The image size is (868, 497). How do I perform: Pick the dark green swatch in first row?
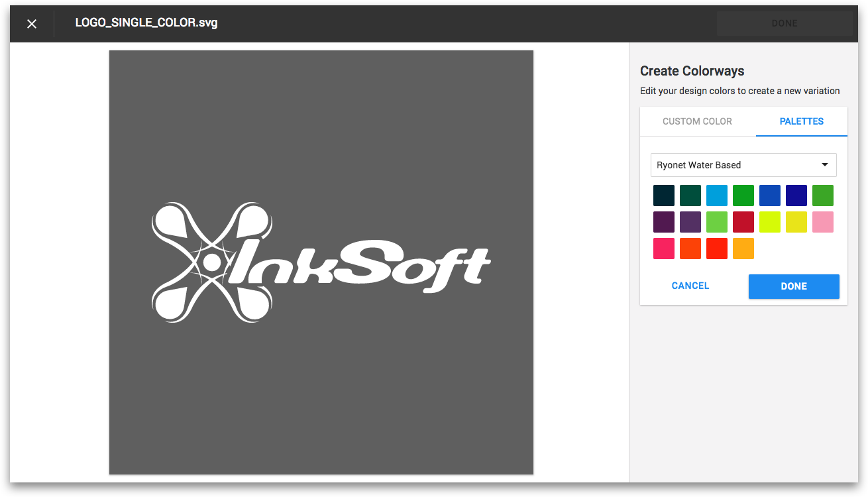click(x=690, y=195)
